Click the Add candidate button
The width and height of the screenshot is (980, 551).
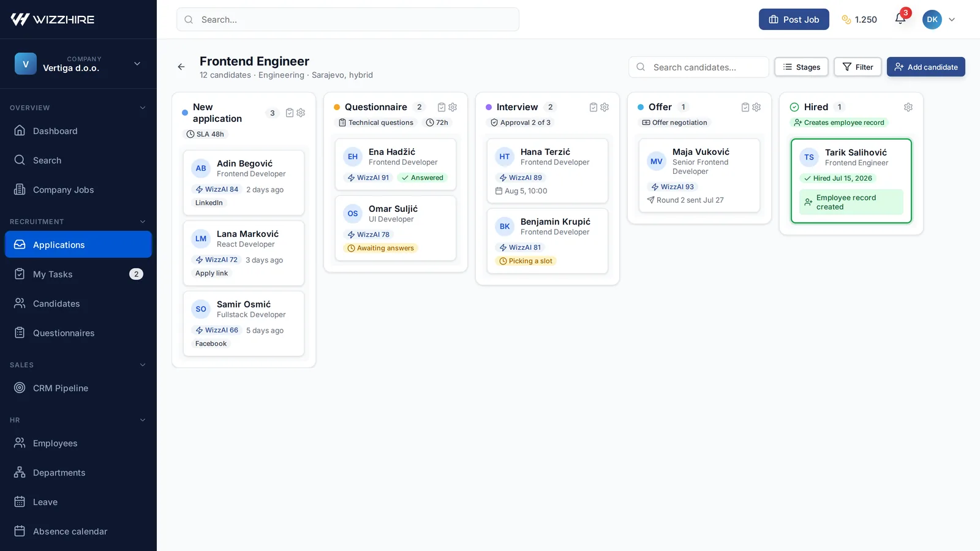click(926, 67)
